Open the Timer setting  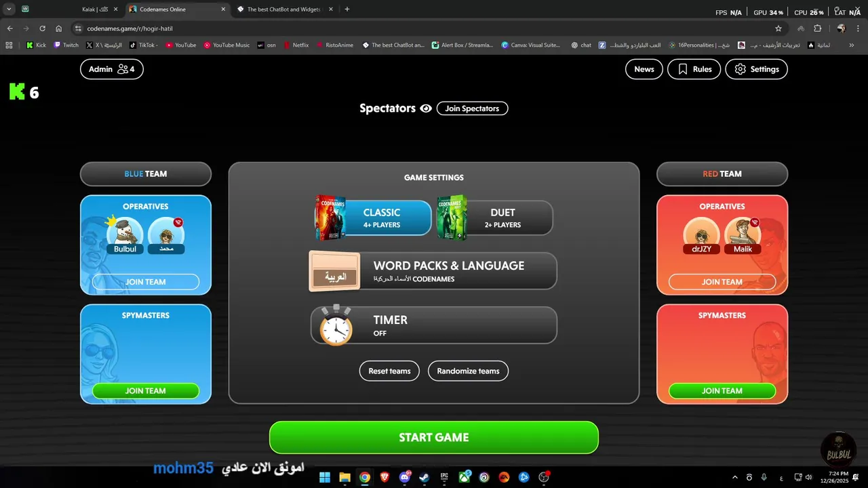pos(433,325)
